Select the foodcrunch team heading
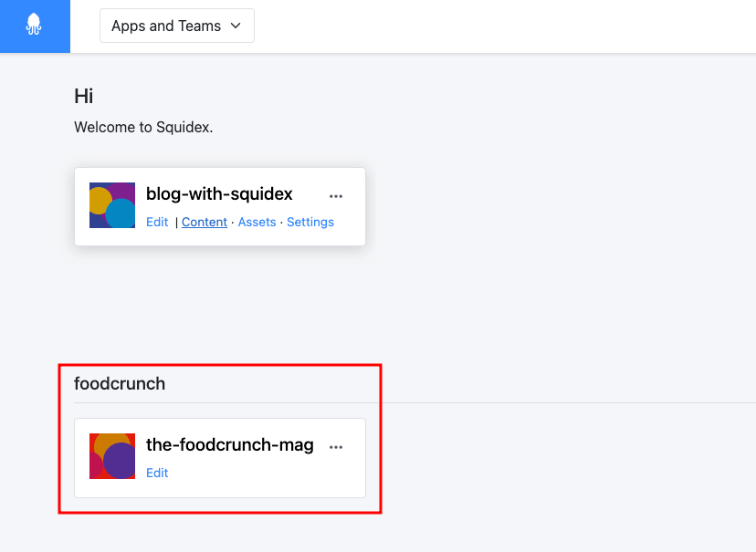The width and height of the screenshot is (756, 552). tap(120, 384)
